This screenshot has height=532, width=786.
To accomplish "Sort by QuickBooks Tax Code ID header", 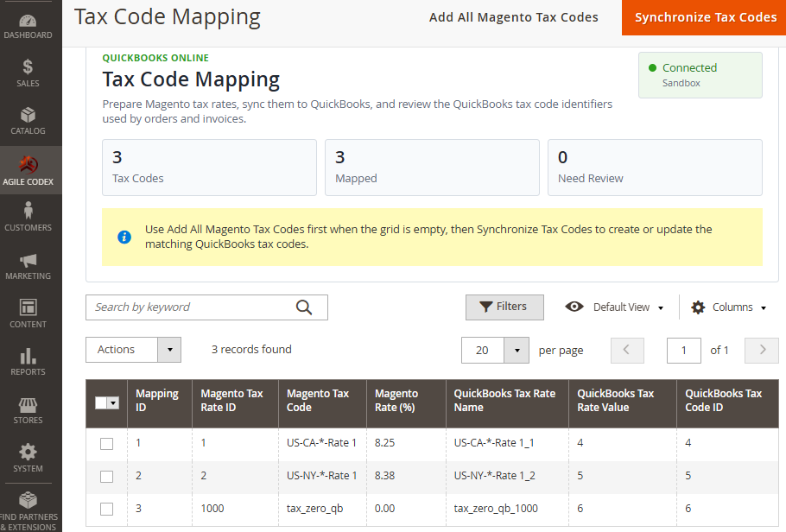I will [x=727, y=403].
